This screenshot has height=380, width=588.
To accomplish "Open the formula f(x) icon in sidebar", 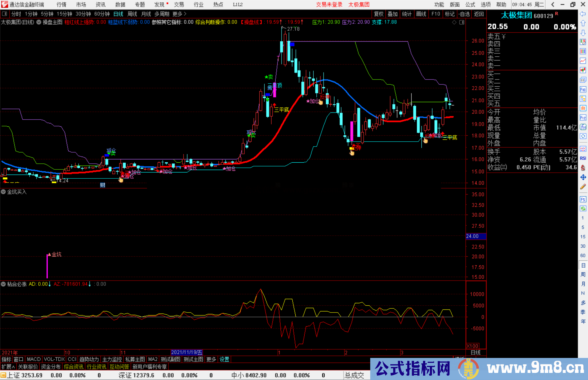I will tap(583, 127).
